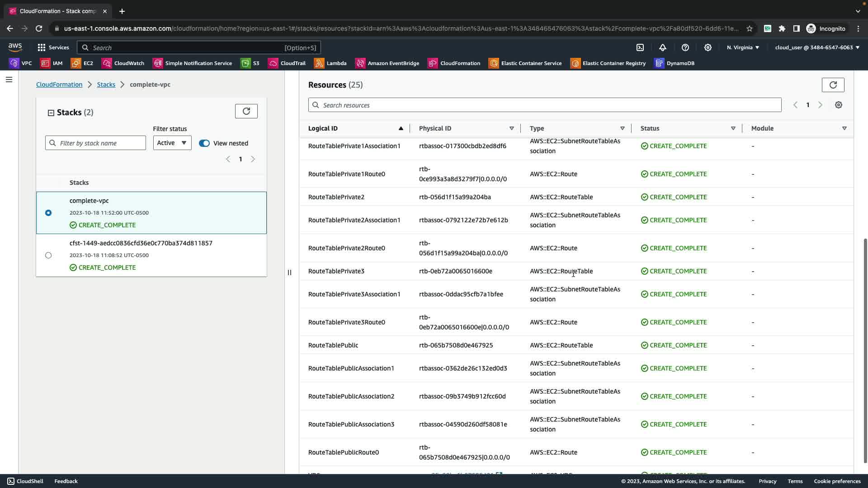The height and width of the screenshot is (488, 868).
Task: Open the notifications bell icon
Action: coord(663,47)
